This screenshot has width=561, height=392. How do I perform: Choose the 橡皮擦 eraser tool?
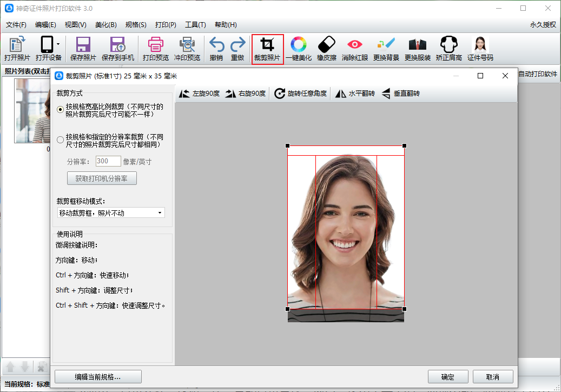point(327,49)
